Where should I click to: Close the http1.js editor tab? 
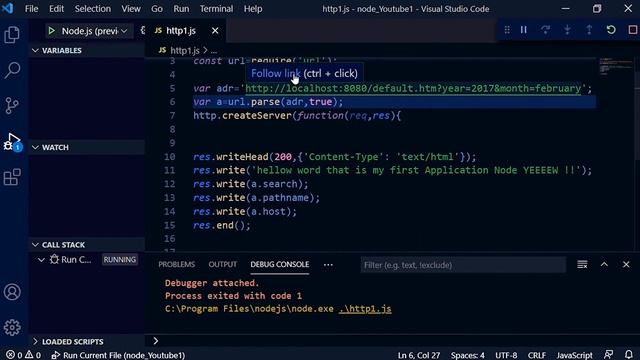(x=215, y=31)
